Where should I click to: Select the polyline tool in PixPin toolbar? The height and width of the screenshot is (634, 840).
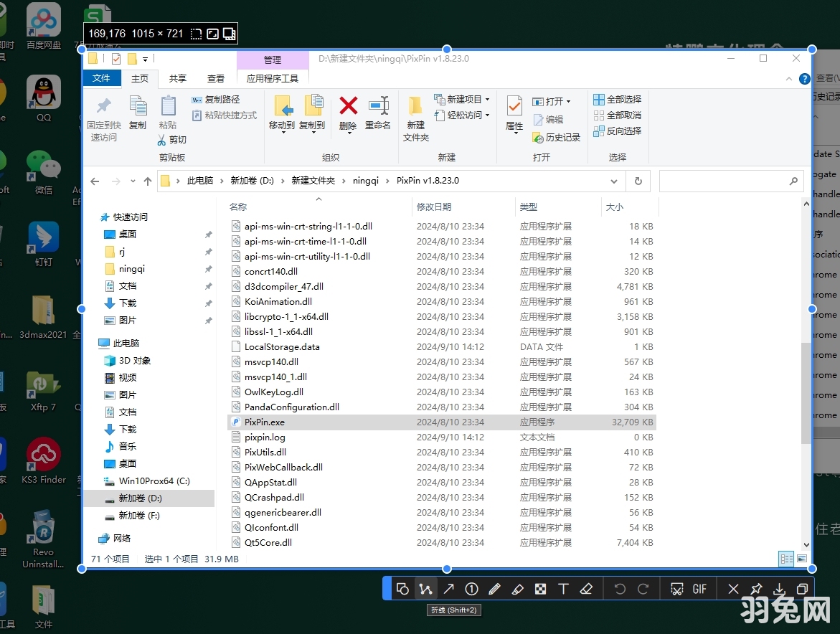426,588
